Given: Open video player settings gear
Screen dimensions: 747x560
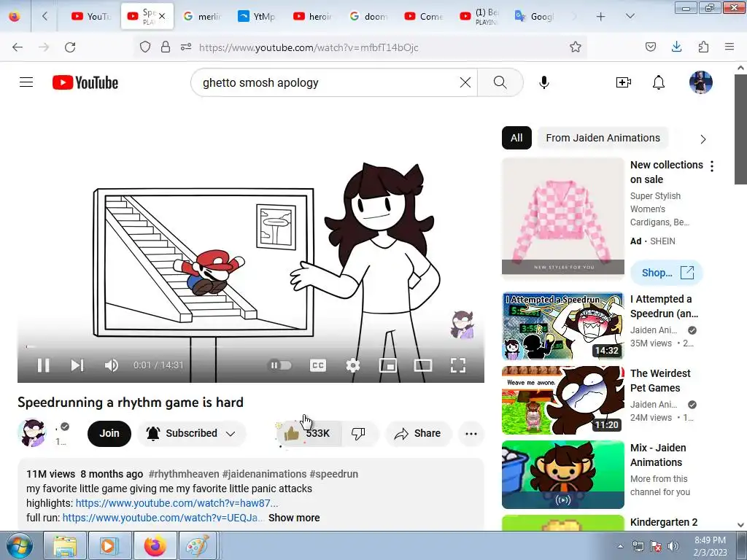Looking at the screenshot, I should pyautogui.click(x=353, y=365).
